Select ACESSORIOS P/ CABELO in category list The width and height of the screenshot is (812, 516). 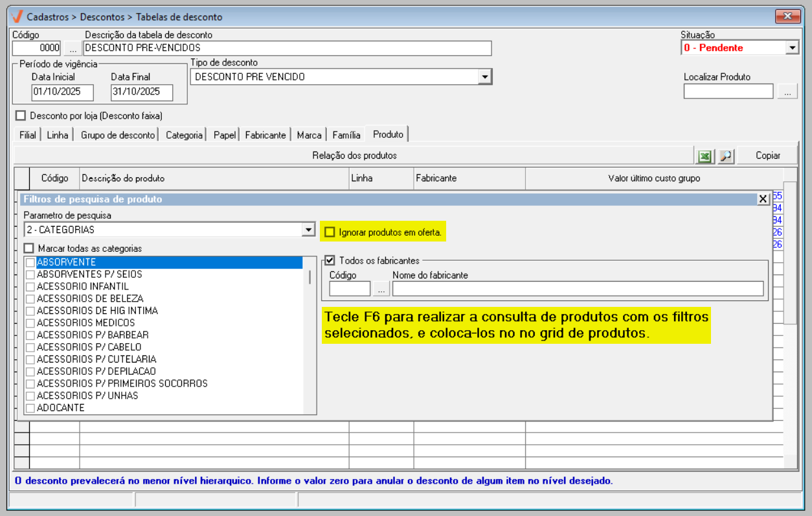(89, 347)
